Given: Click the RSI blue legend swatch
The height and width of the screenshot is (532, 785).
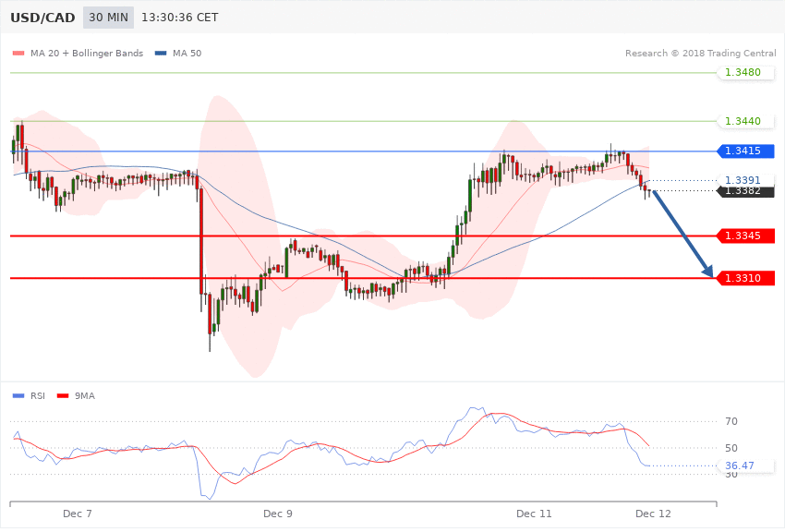Looking at the screenshot, I should point(18,396).
